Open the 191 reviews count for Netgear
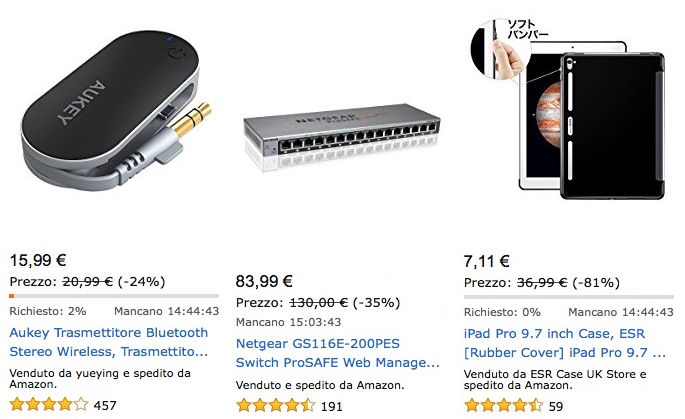 (x=332, y=406)
